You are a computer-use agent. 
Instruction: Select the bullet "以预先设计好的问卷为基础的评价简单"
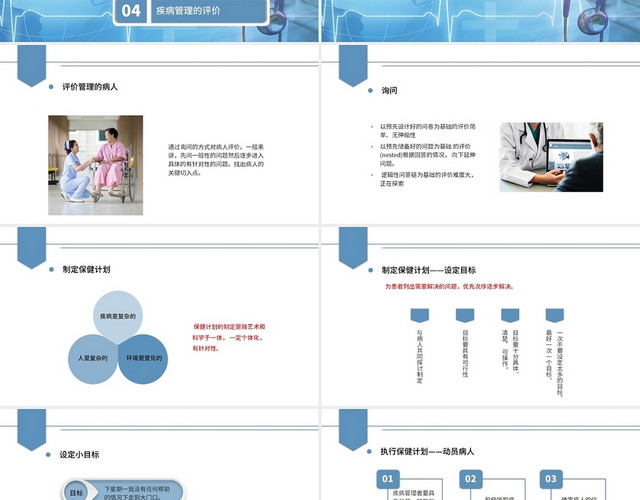pos(427,131)
